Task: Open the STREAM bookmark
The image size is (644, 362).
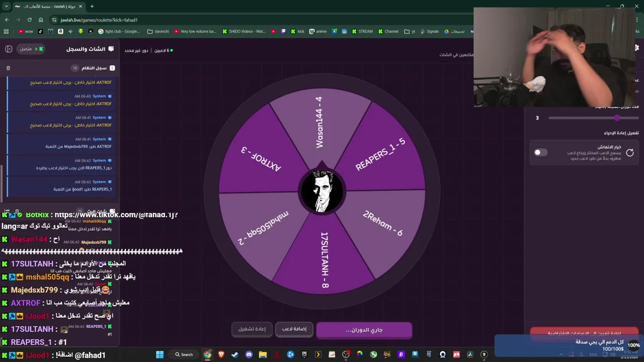Action: 362,31
